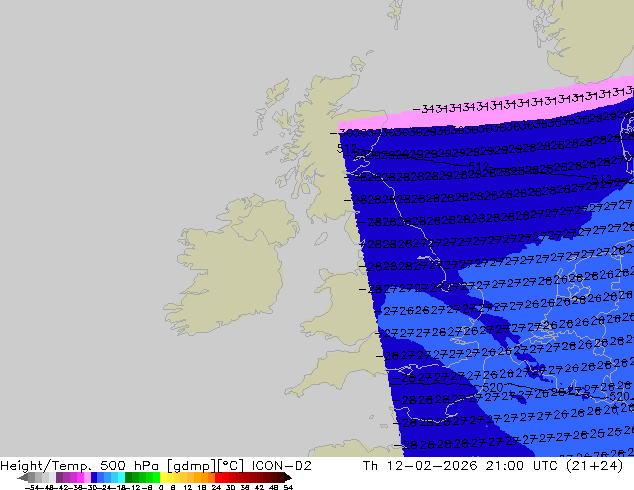
Task: Click the dark purple legend color swatch
Action: (x=59, y=477)
